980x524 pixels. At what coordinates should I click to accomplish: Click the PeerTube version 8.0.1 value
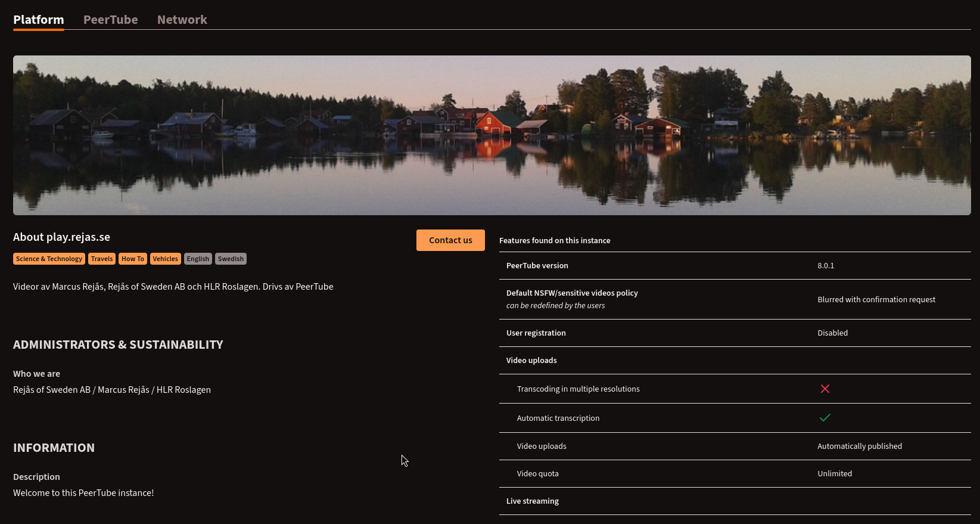[x=826, y=266]
